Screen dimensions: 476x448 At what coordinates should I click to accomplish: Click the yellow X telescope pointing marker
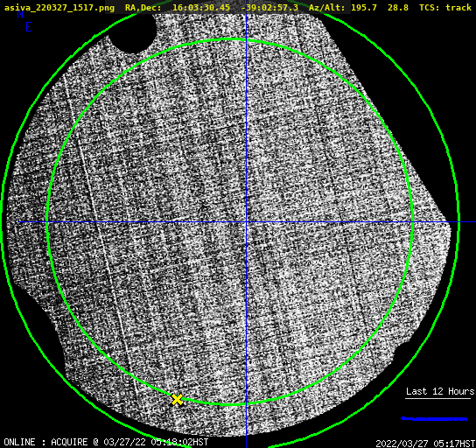coord(177,400)
